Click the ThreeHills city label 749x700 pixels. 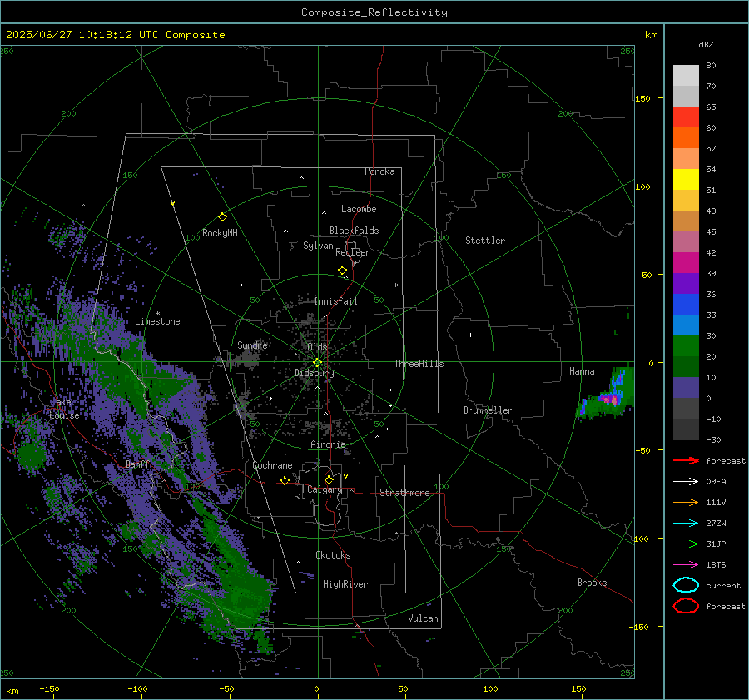pyautogui.click(x=419, y=364)
